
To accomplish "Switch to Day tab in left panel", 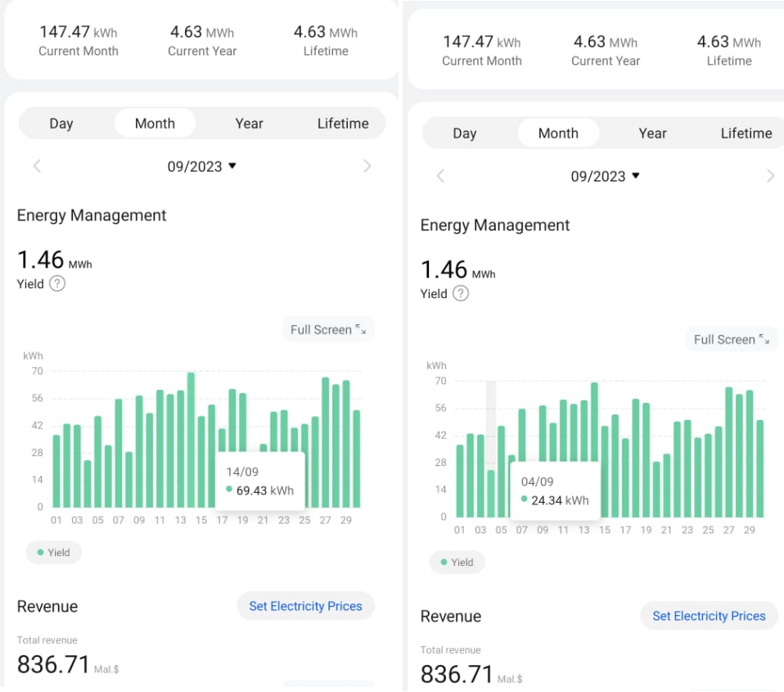I will (61, 123).
